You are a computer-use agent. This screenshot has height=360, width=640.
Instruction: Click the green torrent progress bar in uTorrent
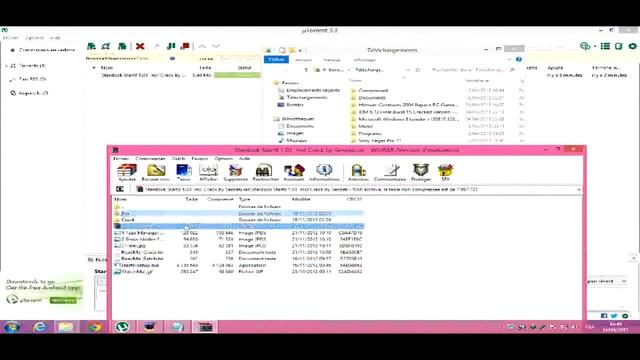(x=237, y=75)
